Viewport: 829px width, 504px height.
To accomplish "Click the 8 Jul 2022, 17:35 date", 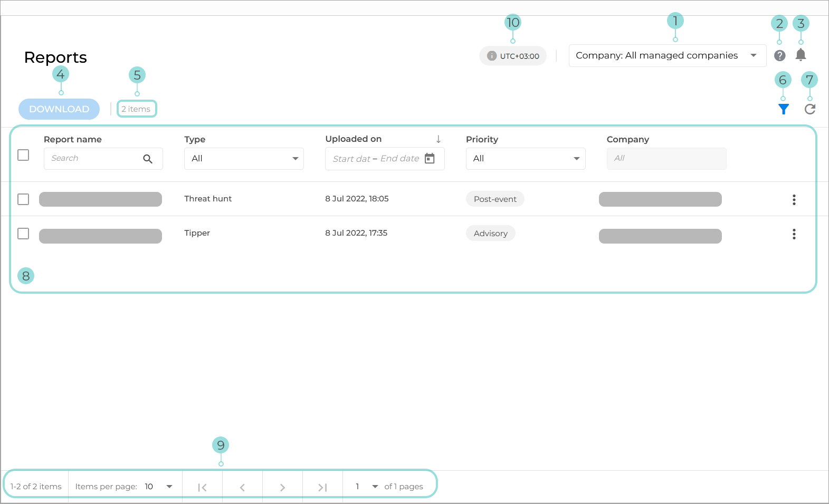I will [356, 233].
